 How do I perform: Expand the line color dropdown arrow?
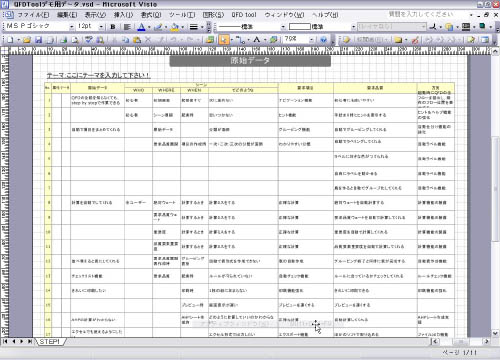coord(166,27)
